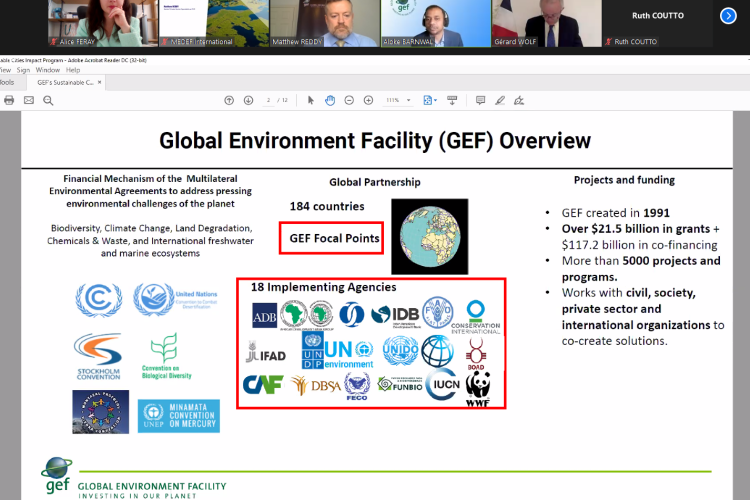Open the View menu

5,70
